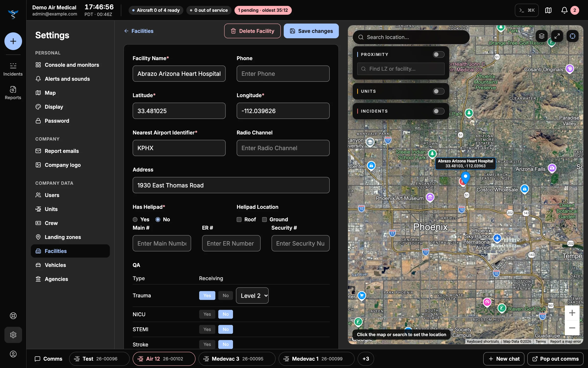Open the Trauma Level 2 dropdown
This screenshot has width=588, height=368.
252,295
